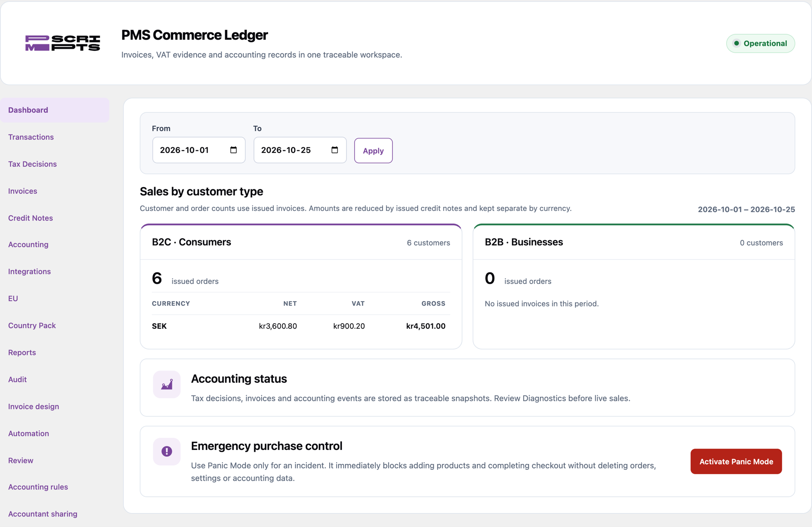This screenshot has height=527, width=812.
Task: Navigate to Audit
Action: pyautogui.click(x=17, y=380)
